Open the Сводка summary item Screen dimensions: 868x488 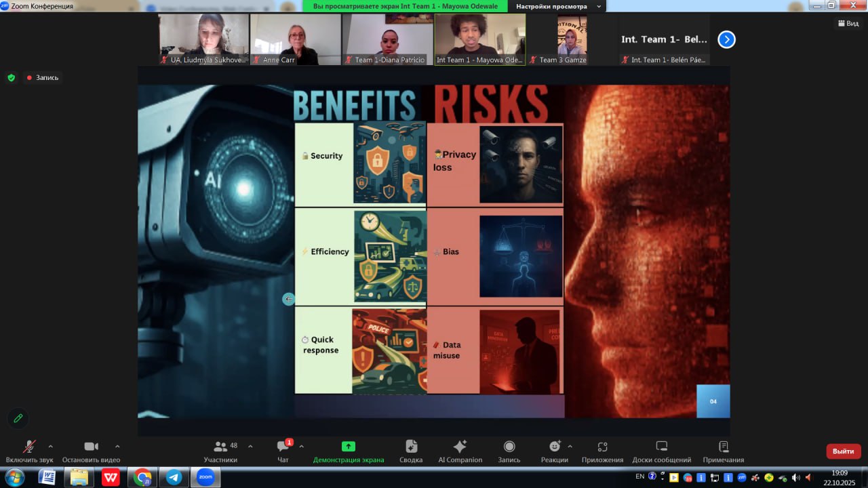pos(411,447)
